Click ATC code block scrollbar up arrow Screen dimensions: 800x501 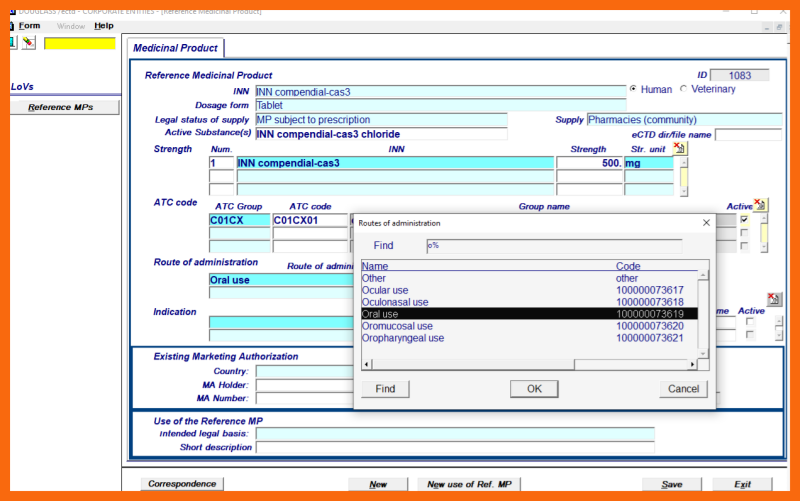point(764,218)
